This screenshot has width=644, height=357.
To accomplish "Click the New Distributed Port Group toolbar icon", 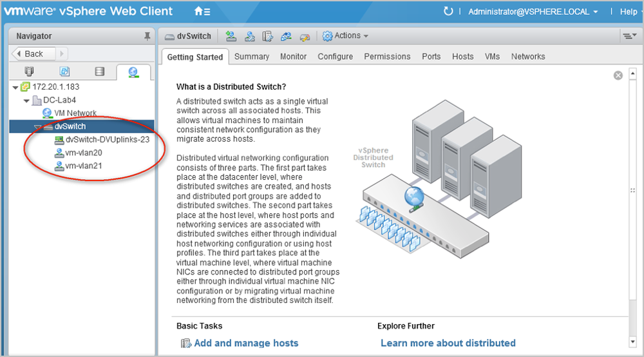I will coord(250,36).
